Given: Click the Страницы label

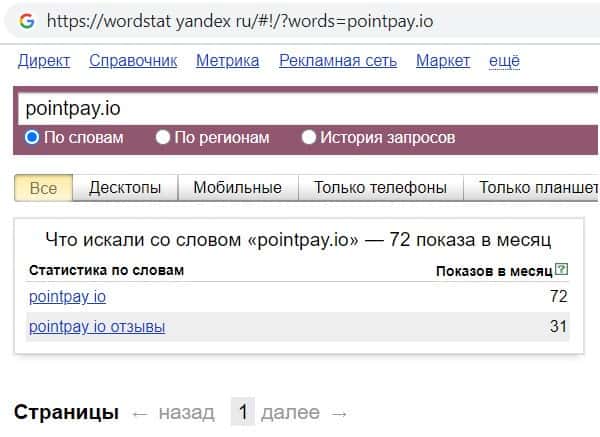Looking at the screenshot, I should (x=67, y=413).
